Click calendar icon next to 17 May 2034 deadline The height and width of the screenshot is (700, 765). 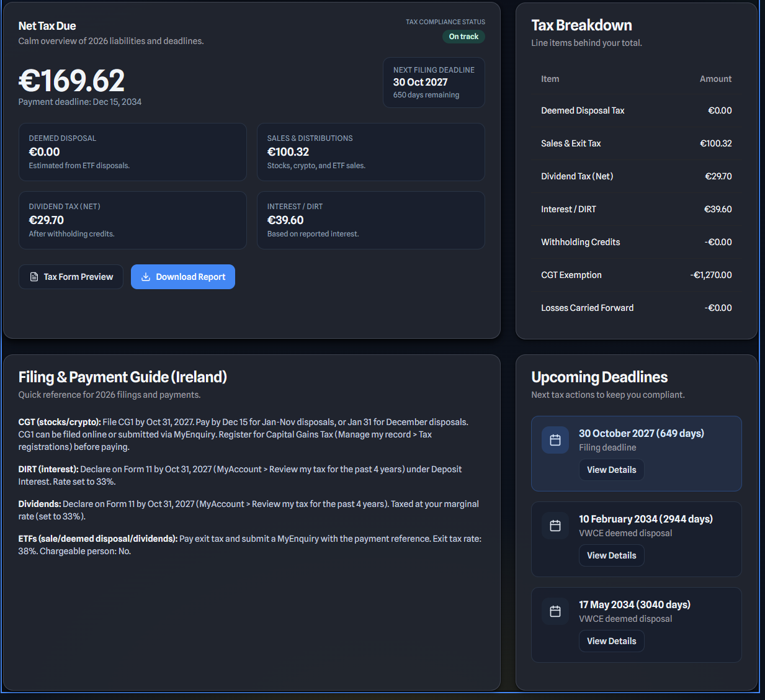pos(555,611)
